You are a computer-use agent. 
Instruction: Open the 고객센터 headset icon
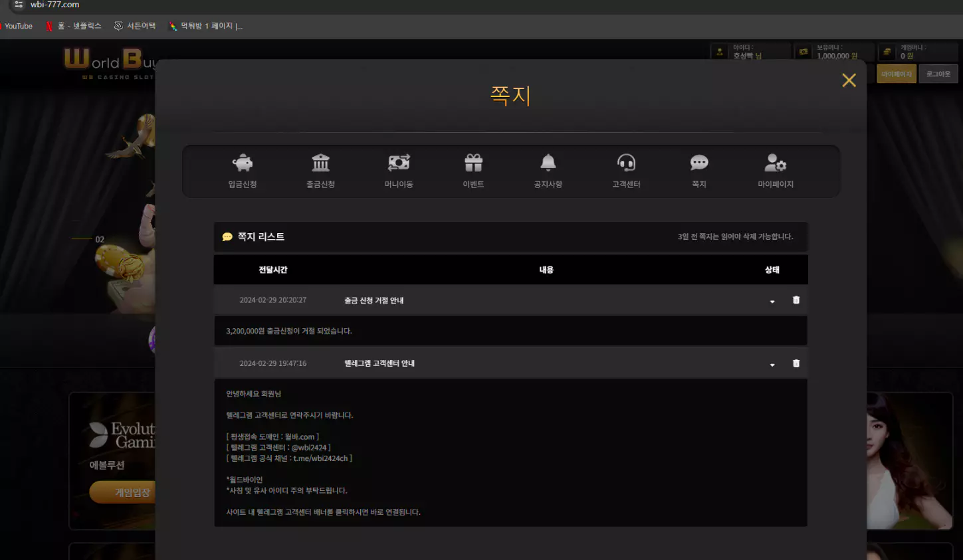coord(626,163)
